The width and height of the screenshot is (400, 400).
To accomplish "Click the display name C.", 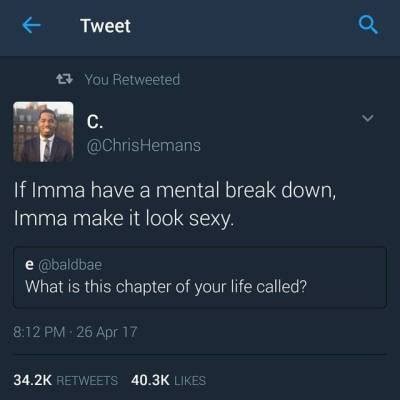I will (x=95, y=122).
